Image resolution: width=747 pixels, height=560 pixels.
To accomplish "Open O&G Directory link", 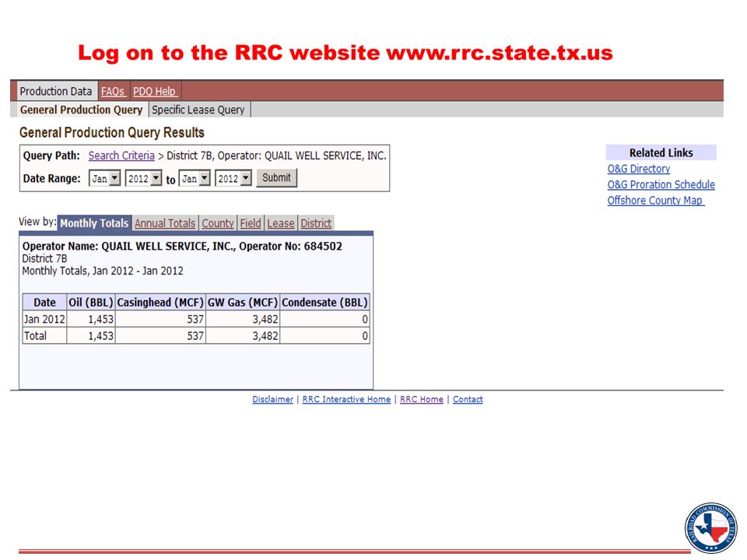I will tap(639, 169).
